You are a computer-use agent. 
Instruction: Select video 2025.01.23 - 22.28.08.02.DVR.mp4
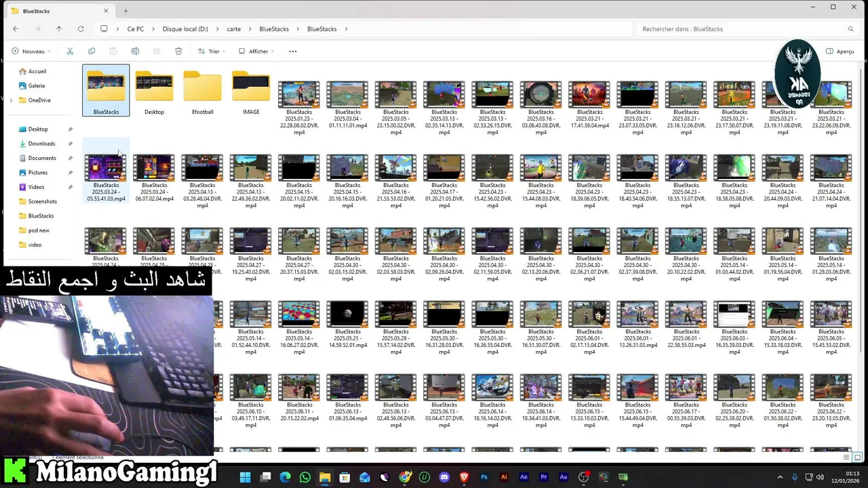[299, 107]
